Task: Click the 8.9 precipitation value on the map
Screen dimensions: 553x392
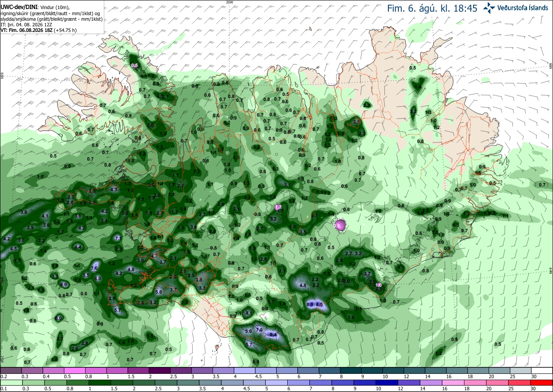Action: (310, 304)
